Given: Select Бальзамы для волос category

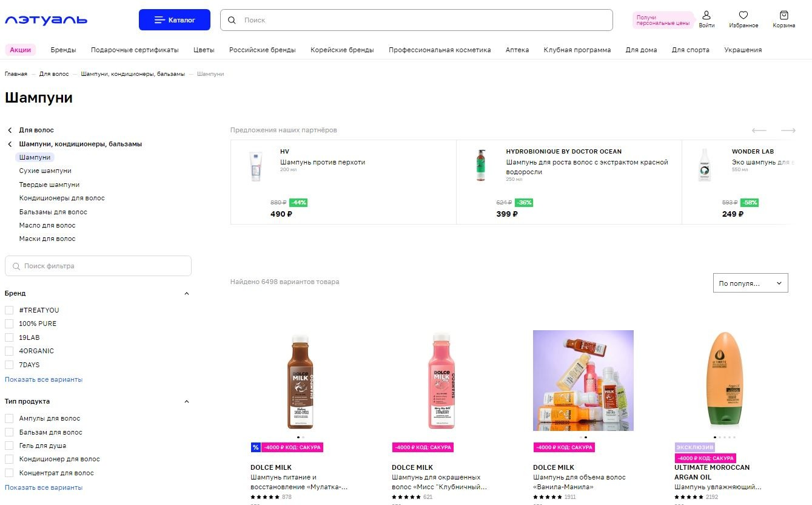Looking at the screenshot, I should 53,212.
